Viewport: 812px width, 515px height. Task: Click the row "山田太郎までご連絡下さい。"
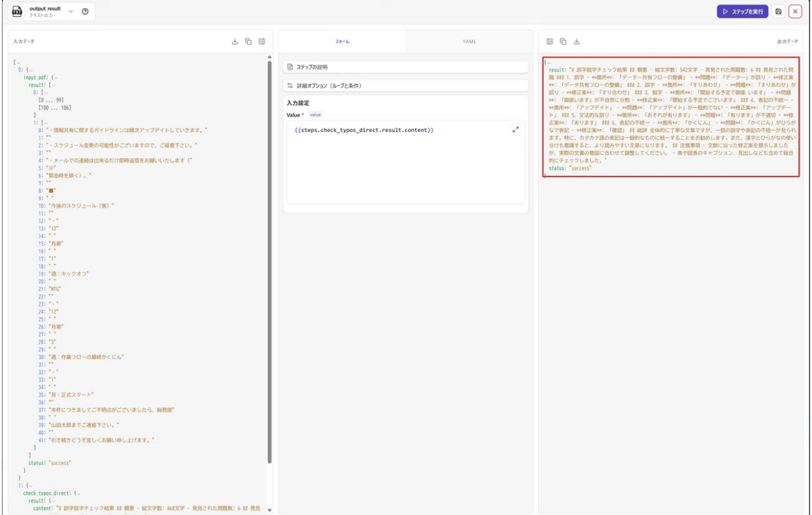point(79,425)
